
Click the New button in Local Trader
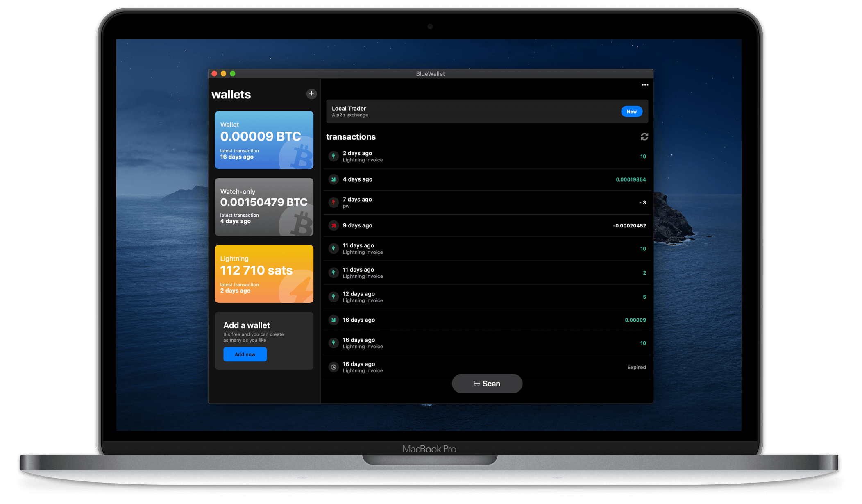coord(632,111)
